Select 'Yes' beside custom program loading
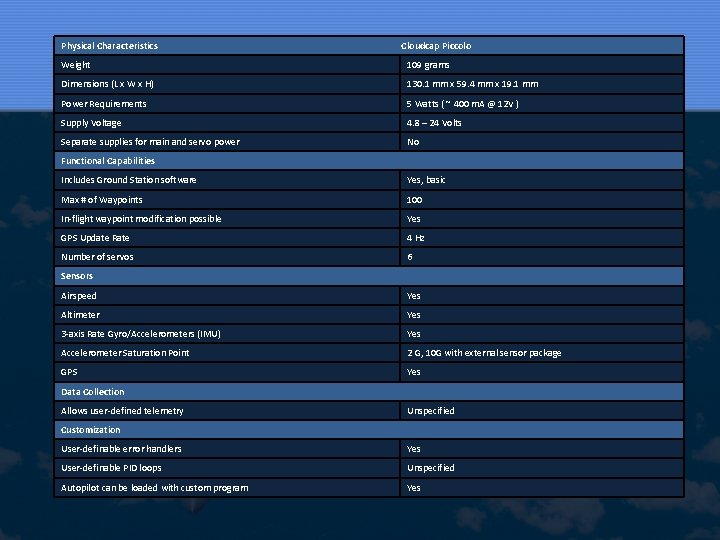This screenshot has height=540, width=720. coord(413,488)
